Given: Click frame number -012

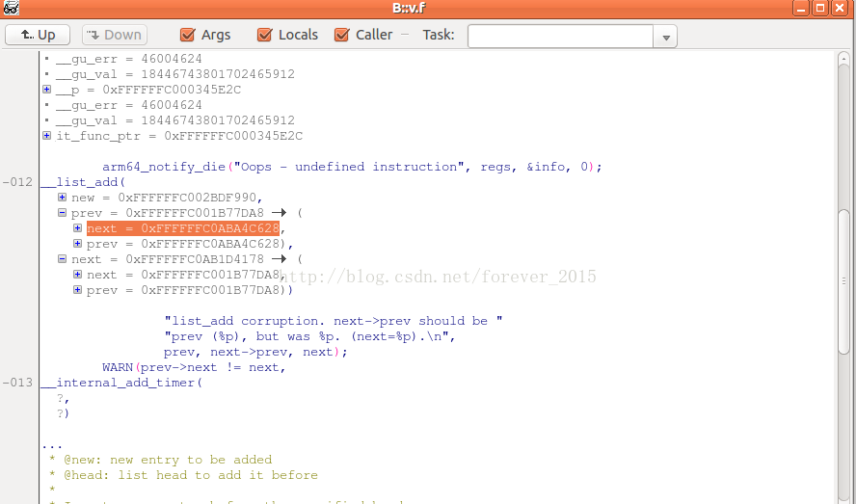Looking at the screenshot, I should [x=18, y=182].
